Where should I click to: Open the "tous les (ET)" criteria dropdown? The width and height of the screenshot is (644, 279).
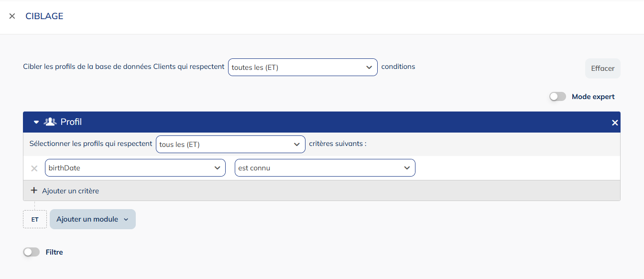click(x=230, y=145)
